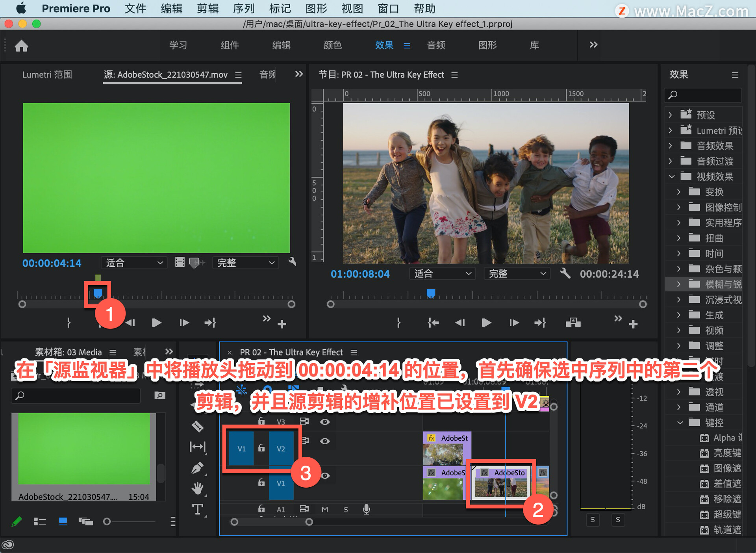Open button editor in program monitor
756x553 pixels.
[633, 324]
